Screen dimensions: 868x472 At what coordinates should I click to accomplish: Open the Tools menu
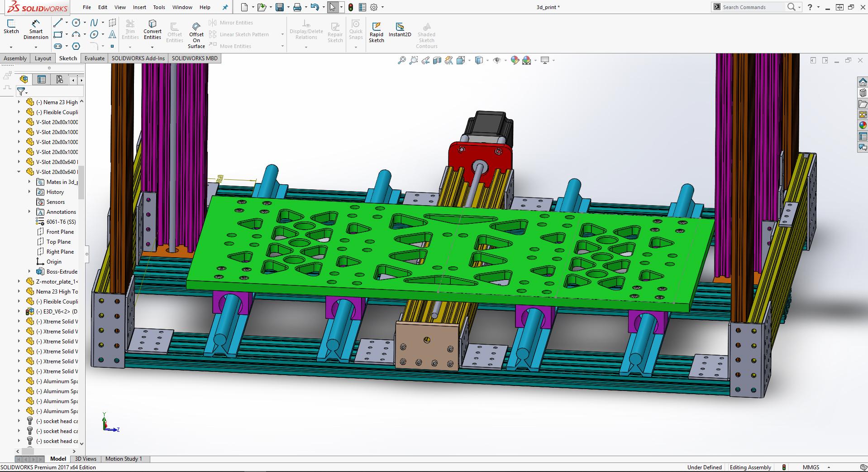[x=159, y=7]
